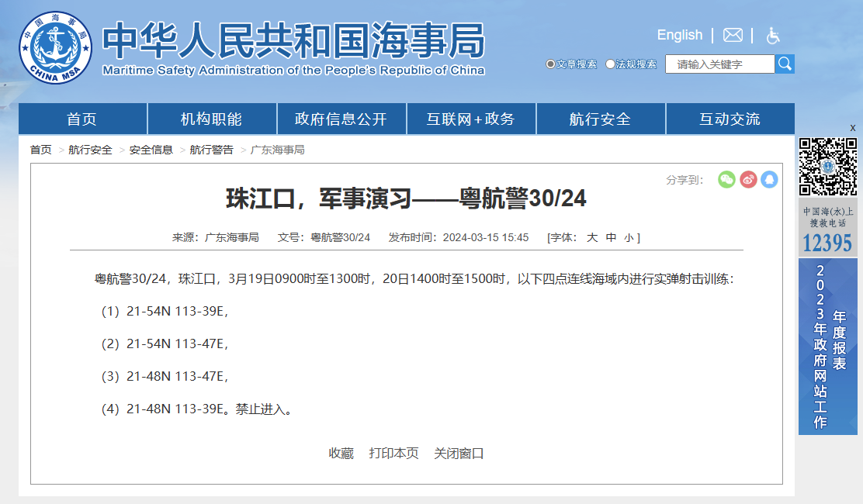863x504 pixels.
Task: Click coordinate line (2) 21-54N 113-47E
Action: 165,343
